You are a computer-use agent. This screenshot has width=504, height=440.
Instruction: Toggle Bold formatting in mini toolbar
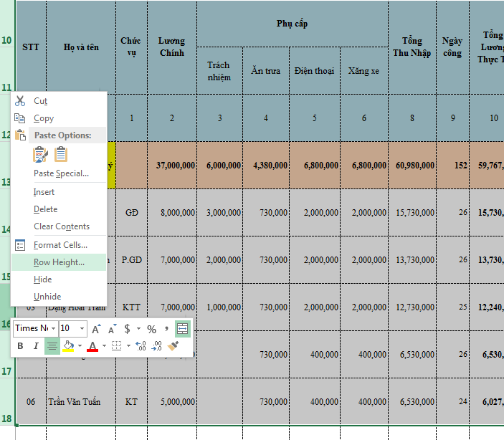(20, 346)
